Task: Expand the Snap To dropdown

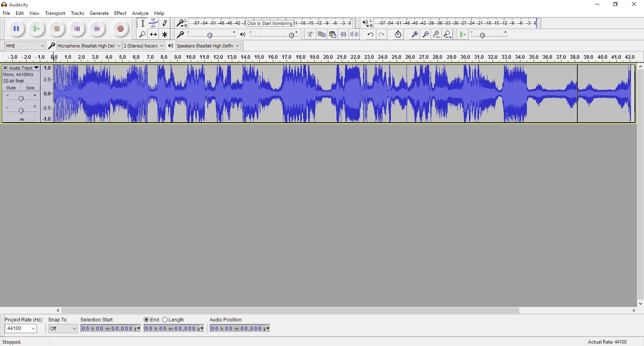Action: point(63,329)
